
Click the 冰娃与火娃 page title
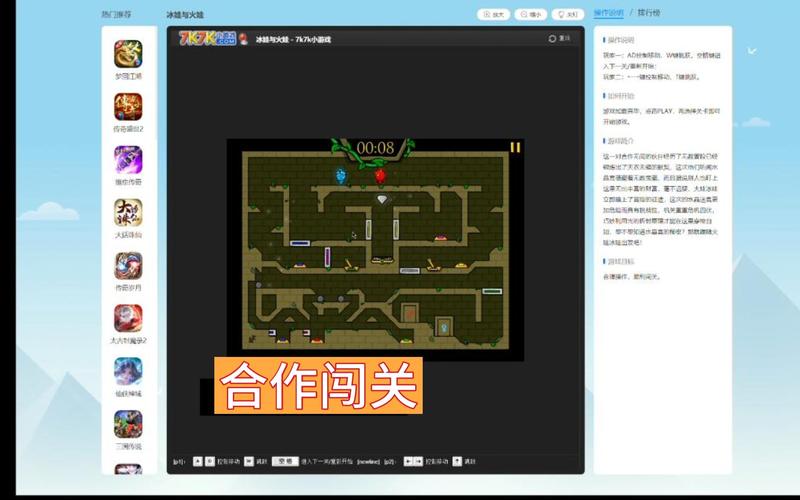[185, 15]
